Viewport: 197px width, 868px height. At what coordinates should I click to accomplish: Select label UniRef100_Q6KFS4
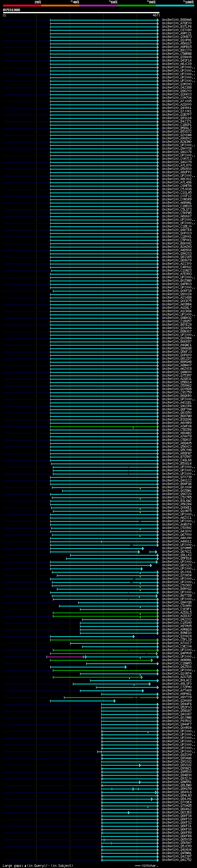(176, 816)
